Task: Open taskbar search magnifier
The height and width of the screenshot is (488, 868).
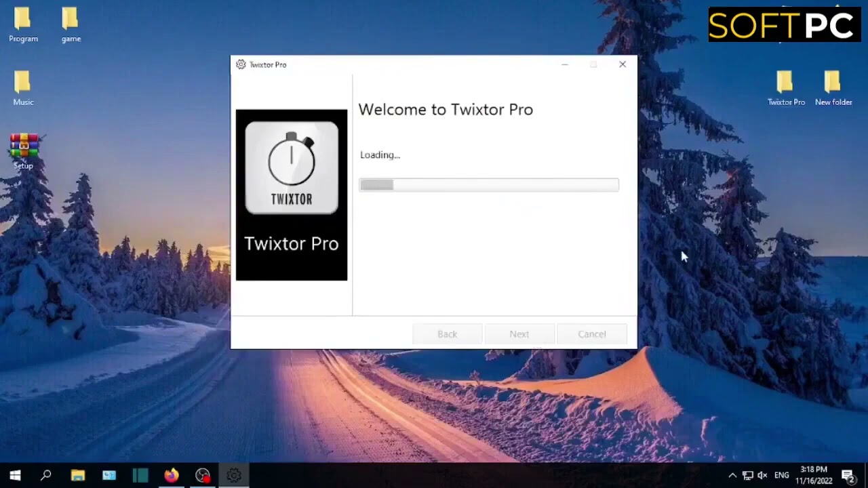Action: point(46,476)
